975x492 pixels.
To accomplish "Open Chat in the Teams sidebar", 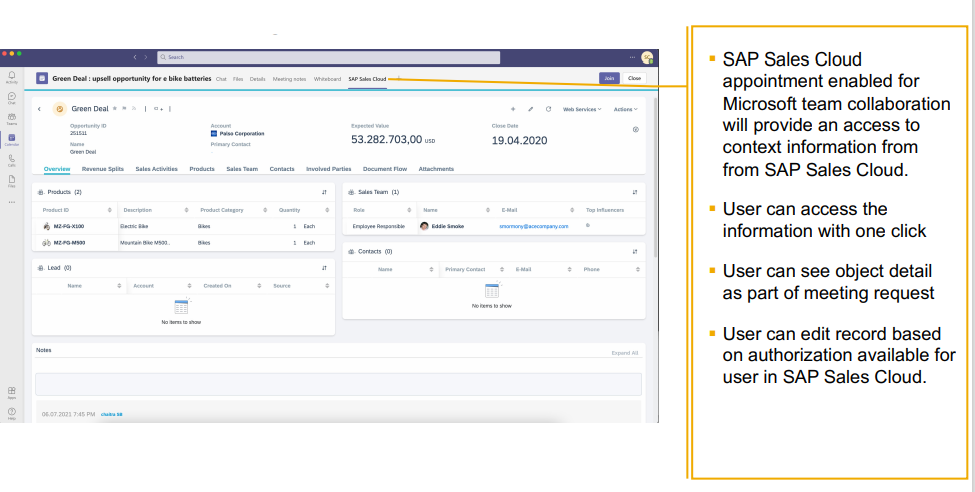I will click(11, 98).
